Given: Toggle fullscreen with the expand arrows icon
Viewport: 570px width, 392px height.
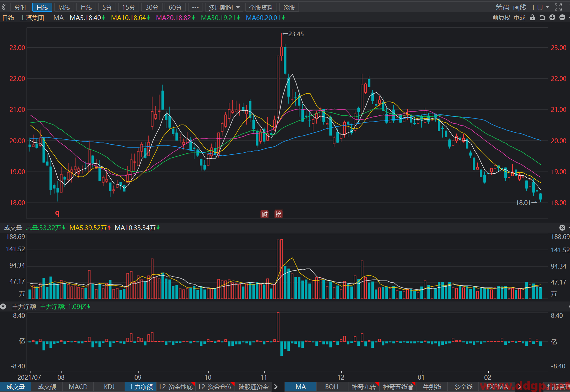Looking at the screenshot, I should coord(558,7).
